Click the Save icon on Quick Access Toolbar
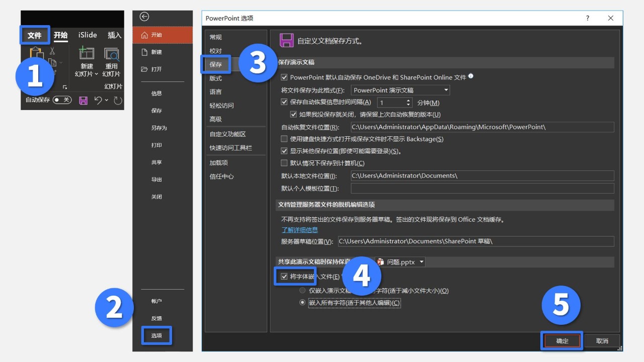The height and width of the screenshot is (362, 644). click(84, 101)
